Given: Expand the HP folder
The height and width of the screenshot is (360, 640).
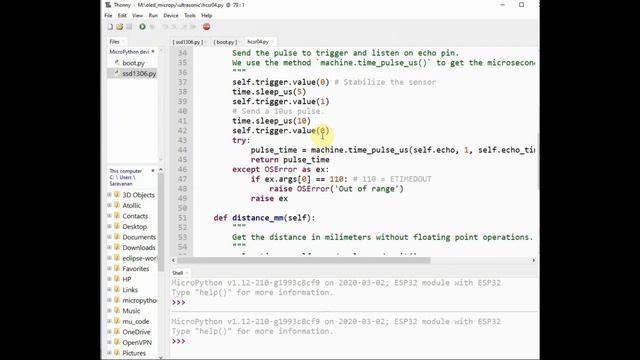Looking at the screenshot, I should click(x=109, y=279).
